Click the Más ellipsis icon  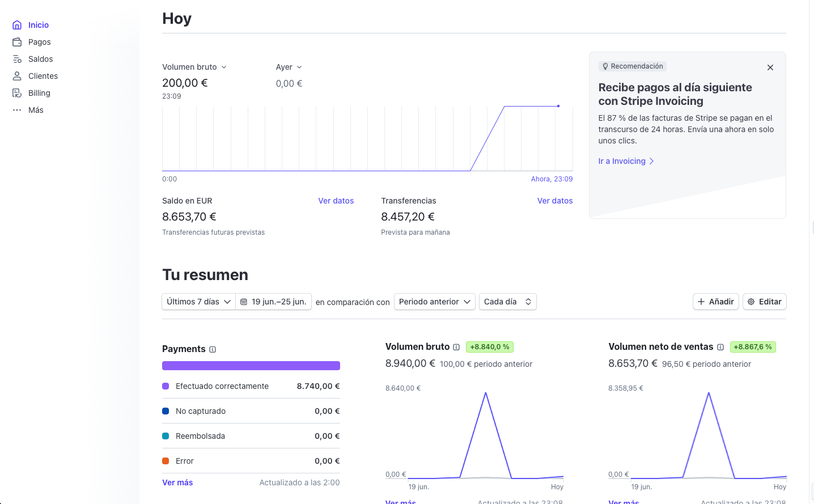(x=17, y=109)
